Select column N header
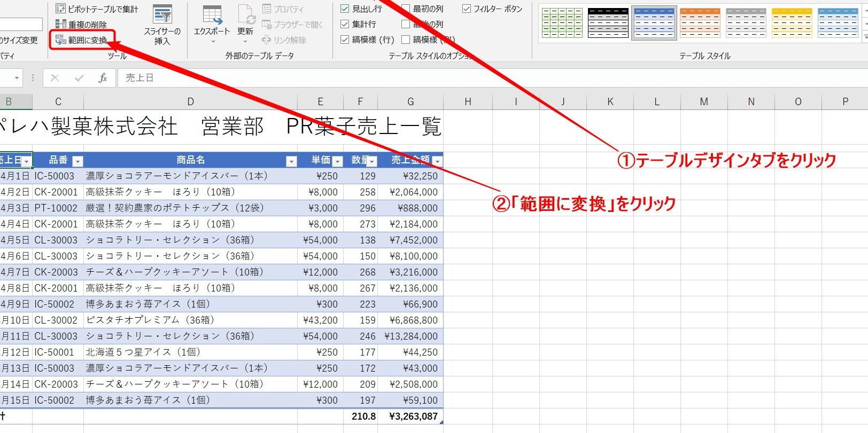Screen dimensions: 868x433 (751, 101)
